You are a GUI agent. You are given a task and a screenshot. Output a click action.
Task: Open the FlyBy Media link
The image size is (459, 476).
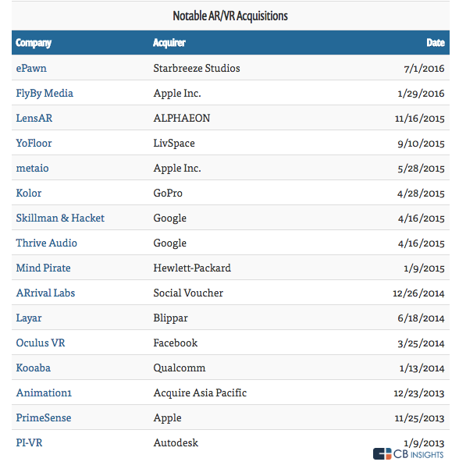pyautogui.click(x=44, y=94)
